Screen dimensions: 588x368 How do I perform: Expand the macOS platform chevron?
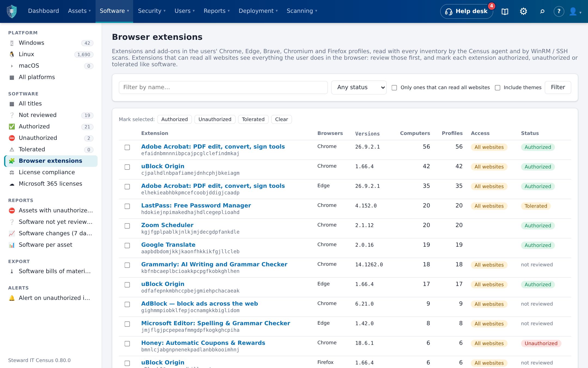coord(12,66)
